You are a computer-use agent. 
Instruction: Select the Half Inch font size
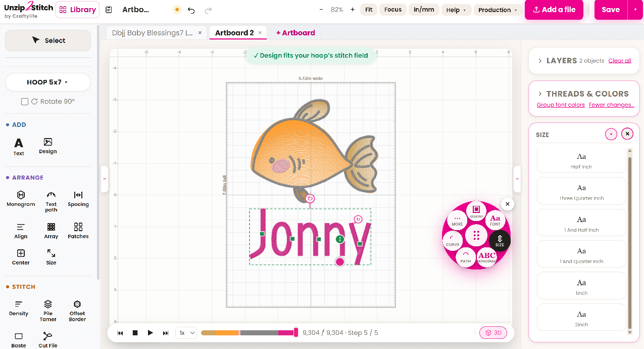(x=581, y=160)
